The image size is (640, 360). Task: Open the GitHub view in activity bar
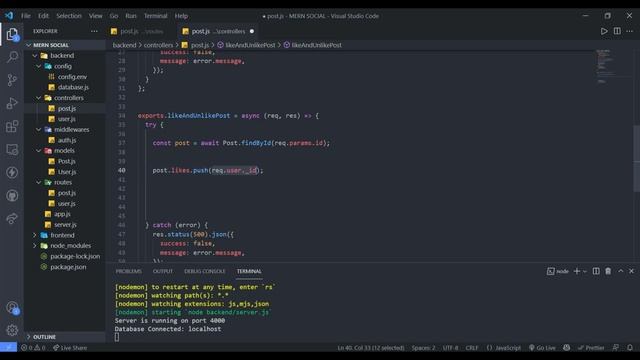pyautogui.click(x=12, y=196)
